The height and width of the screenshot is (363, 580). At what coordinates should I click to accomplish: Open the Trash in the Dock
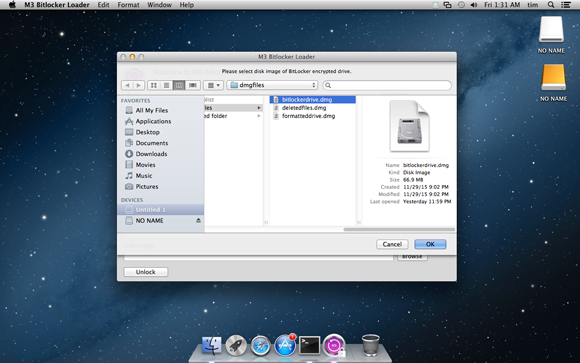click(x=370, y=345)
